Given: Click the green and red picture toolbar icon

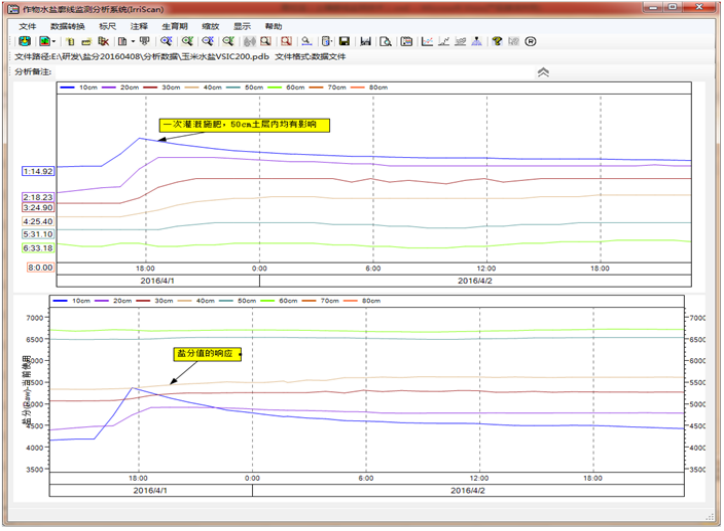Looking at the screenshot, I should (44, 41).
